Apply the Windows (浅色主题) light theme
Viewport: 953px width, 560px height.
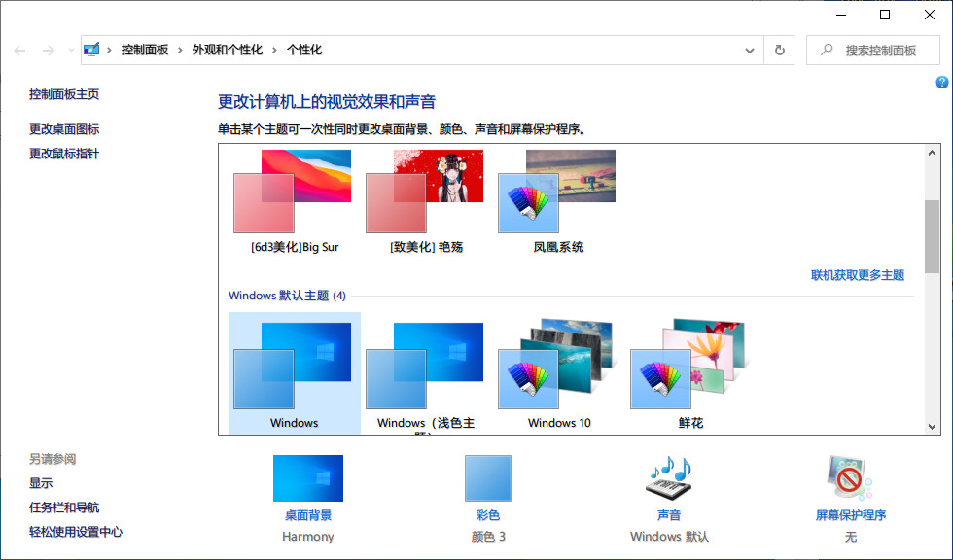point(426,373)
